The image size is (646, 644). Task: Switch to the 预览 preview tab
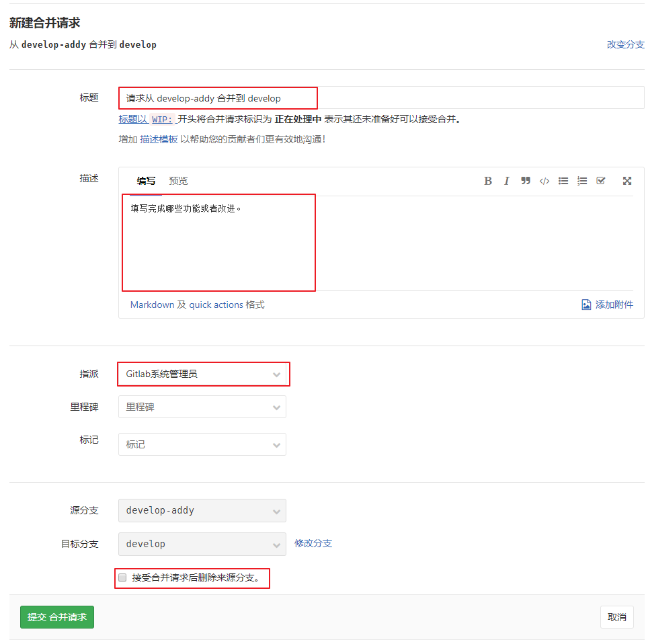(x=178, y=181)
